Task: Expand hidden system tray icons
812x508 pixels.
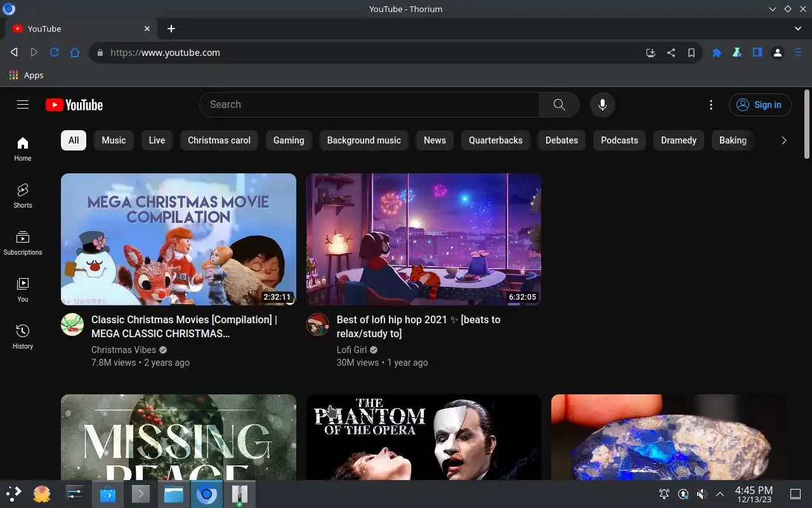Action: [720, 494]
